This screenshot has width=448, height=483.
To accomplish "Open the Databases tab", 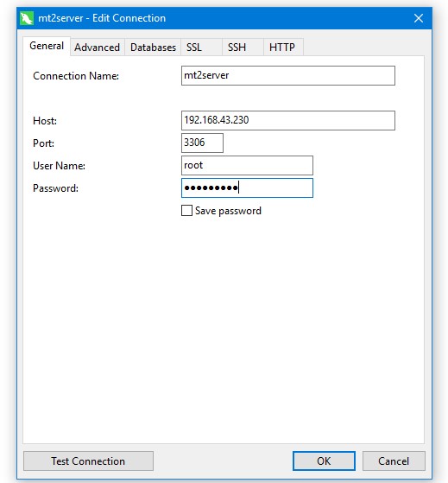I will click(x=153, y=48).
